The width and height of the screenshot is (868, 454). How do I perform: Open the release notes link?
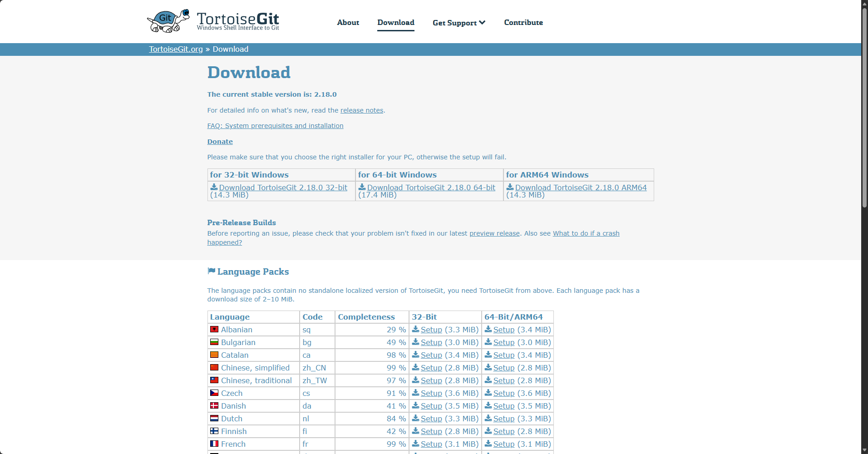pyautogui.click(x=362, y=110)
